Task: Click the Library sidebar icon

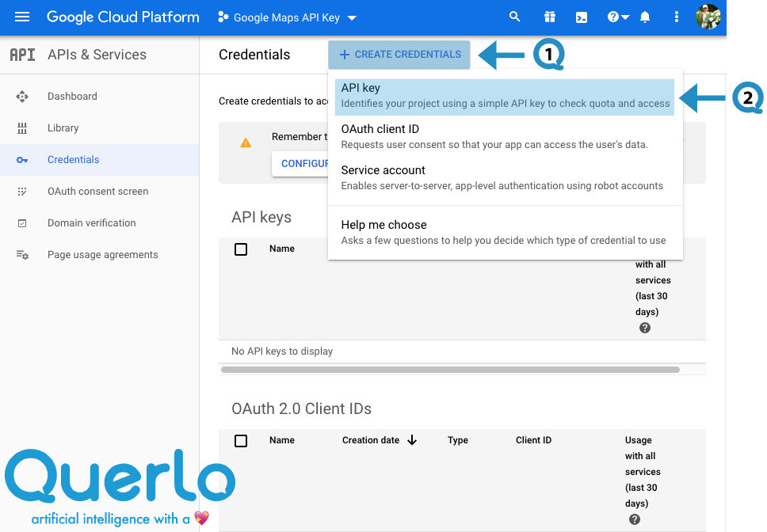Action: 22,128
